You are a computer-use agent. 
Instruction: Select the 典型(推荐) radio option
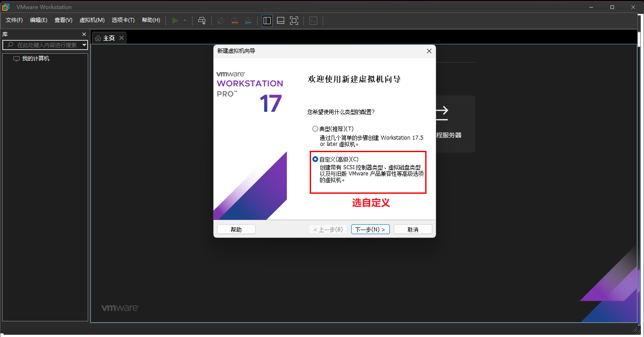pyautogui.click(x=316, y=129)
